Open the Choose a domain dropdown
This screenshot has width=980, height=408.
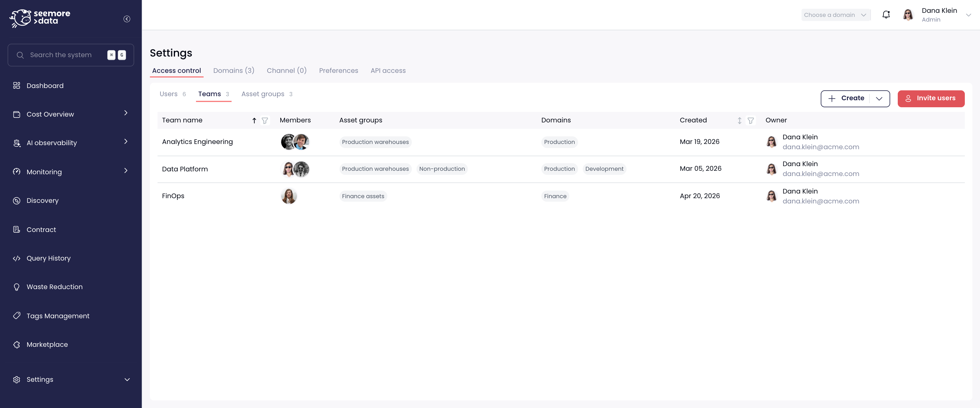click(836, 15)
